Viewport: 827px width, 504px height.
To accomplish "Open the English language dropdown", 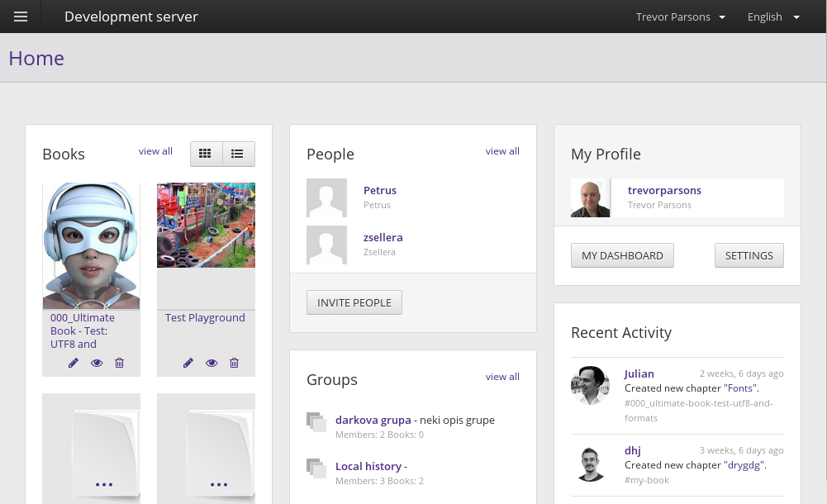I will [774, 17].
